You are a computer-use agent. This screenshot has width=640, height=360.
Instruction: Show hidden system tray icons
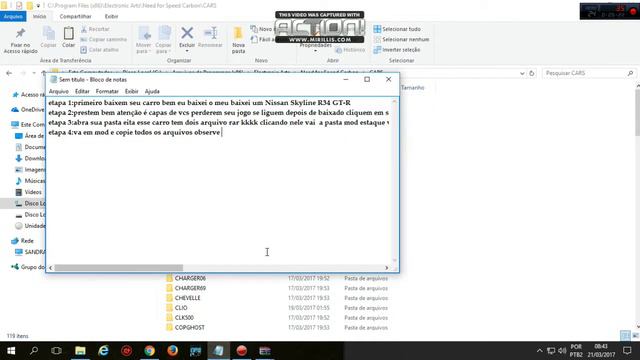[539, 351]
